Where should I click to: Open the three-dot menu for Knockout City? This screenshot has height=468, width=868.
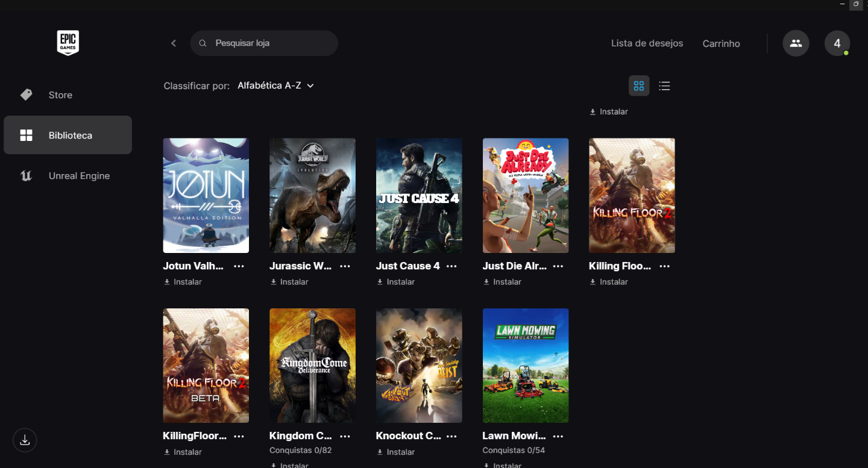[451, 436]
